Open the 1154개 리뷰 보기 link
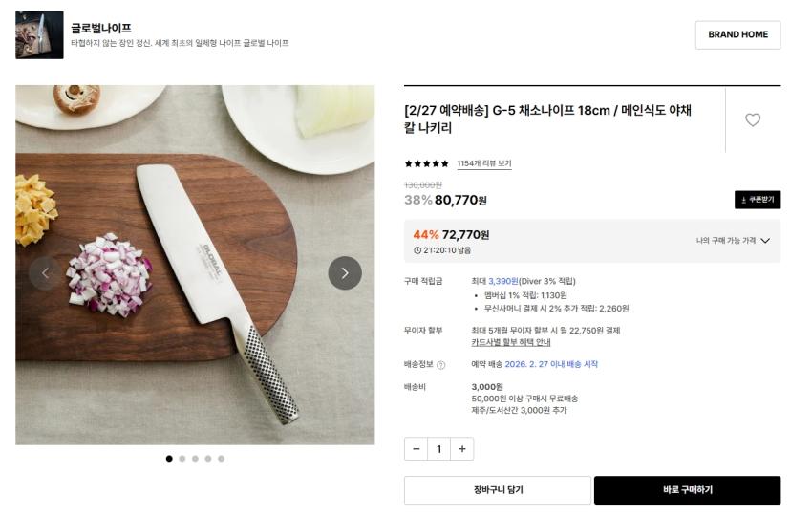The height and width of the screenshot is (517, 812). pos(484,164)
